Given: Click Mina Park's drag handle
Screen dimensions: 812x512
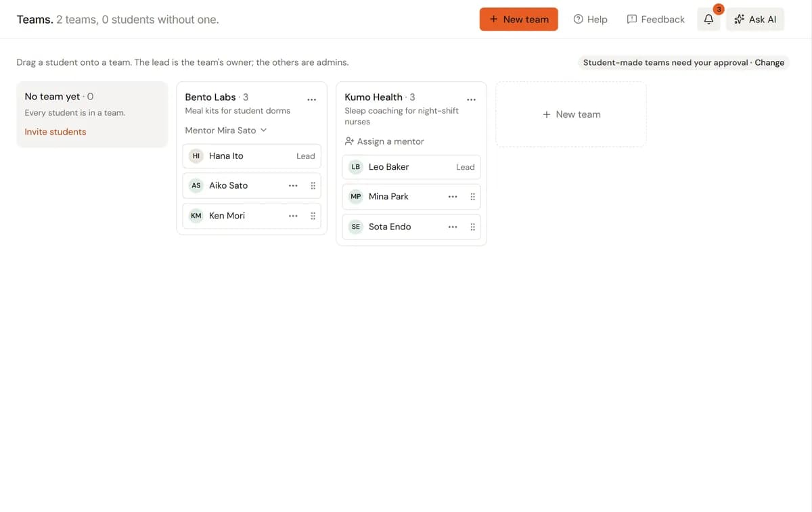Looking at the screenshot, I should [472, 197].
